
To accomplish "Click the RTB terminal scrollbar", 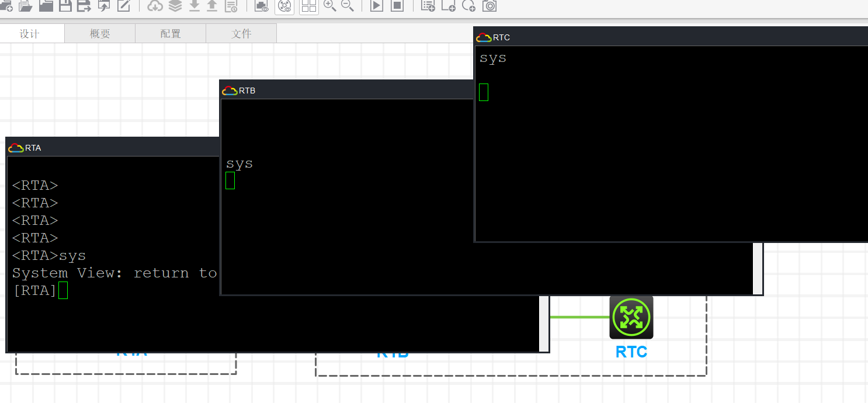I will tap(758, 269).
